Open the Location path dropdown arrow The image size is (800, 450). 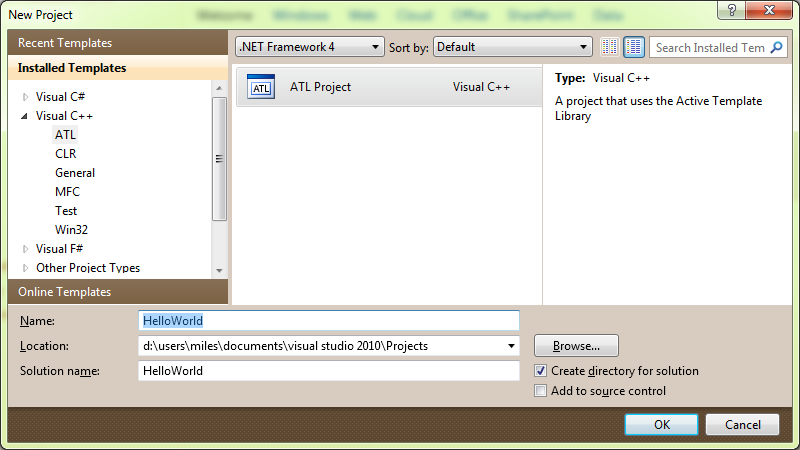[511, 346]
